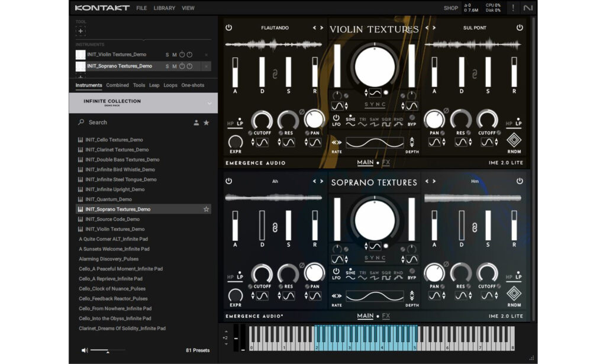Image resolution: width=606 pixels, height=364 pixels.
Task: Select next sample for Flautando layer
Action: click(x=321, y=28)
